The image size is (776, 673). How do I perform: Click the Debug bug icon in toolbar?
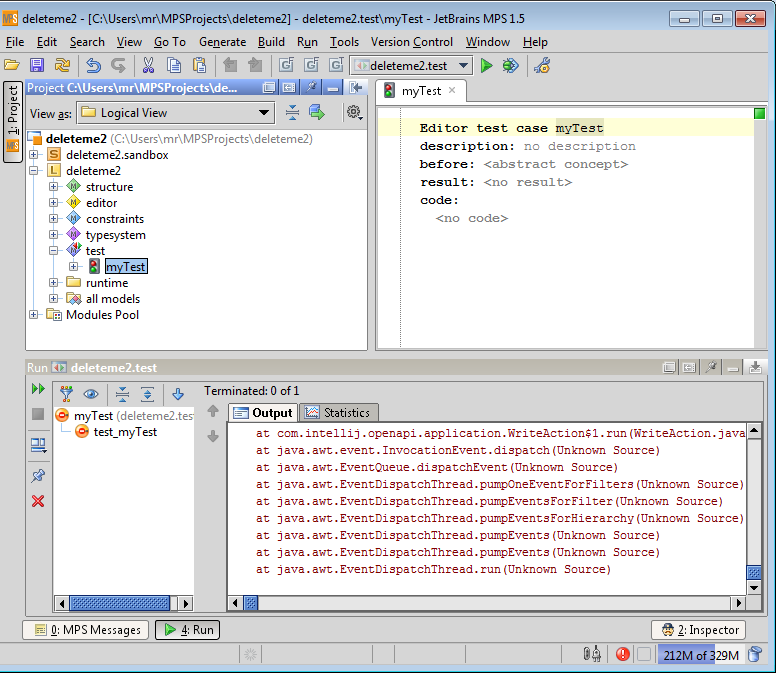[510, 65]
